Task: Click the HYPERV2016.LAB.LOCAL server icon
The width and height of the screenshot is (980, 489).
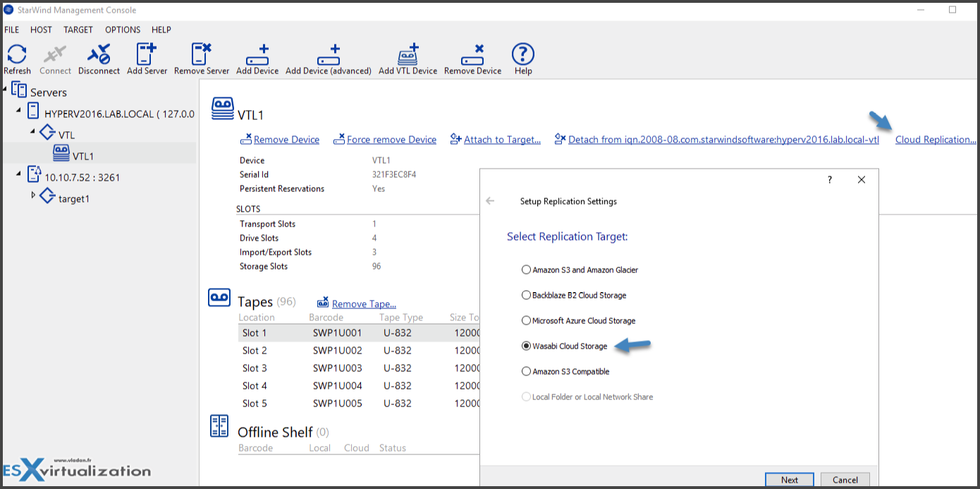Action: [33, 111]
